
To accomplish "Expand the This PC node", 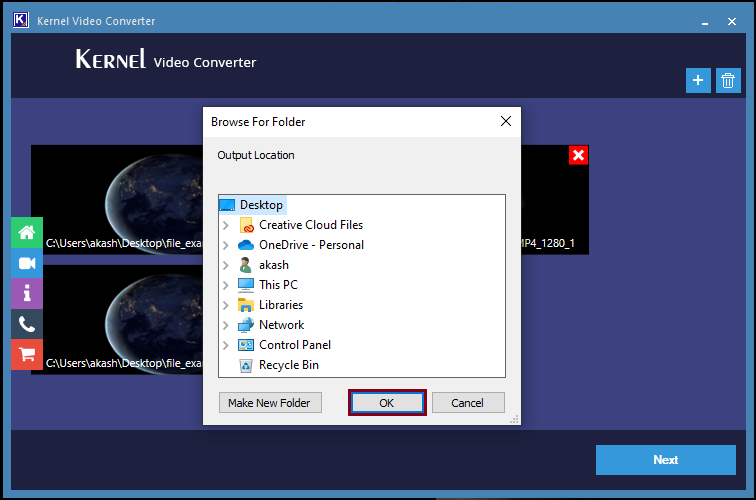I will coord(226,285).
